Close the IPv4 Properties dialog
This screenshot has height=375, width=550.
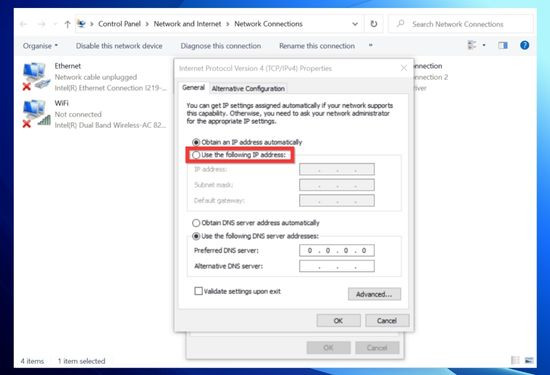(x=404, y=68)
